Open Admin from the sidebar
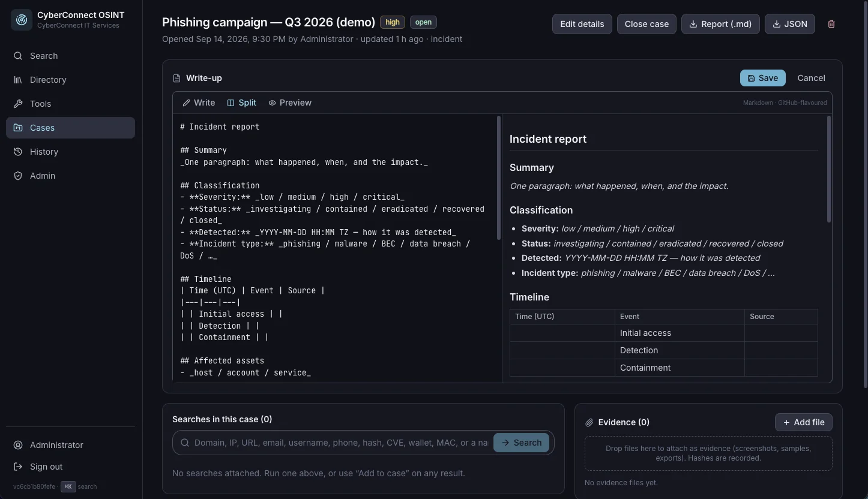The height and width of the screenshot is (499, 868). pos(70,176)
